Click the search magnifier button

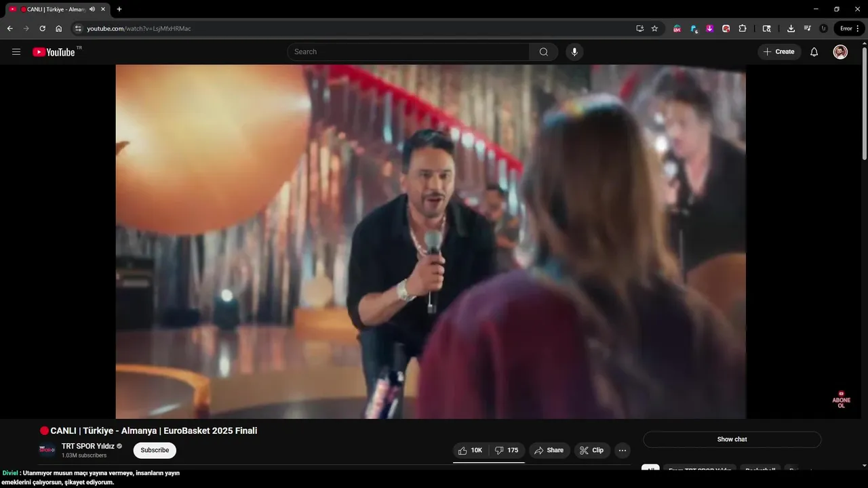[544, 52]
